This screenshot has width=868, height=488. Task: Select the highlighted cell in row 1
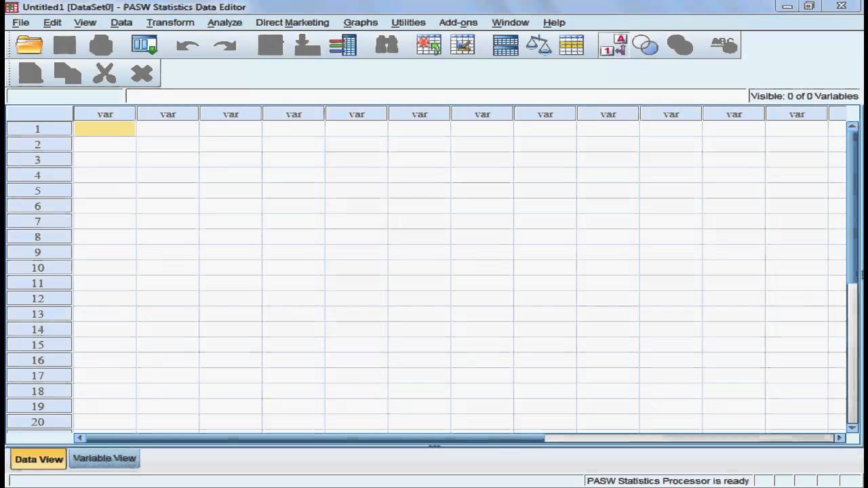click(x=104, y=129)
